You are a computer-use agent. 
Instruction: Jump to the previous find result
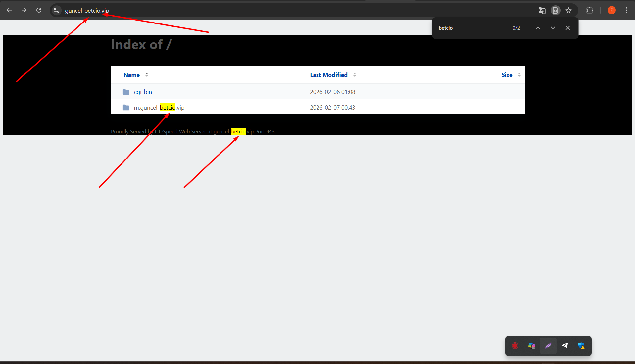(x=538, y=28)
